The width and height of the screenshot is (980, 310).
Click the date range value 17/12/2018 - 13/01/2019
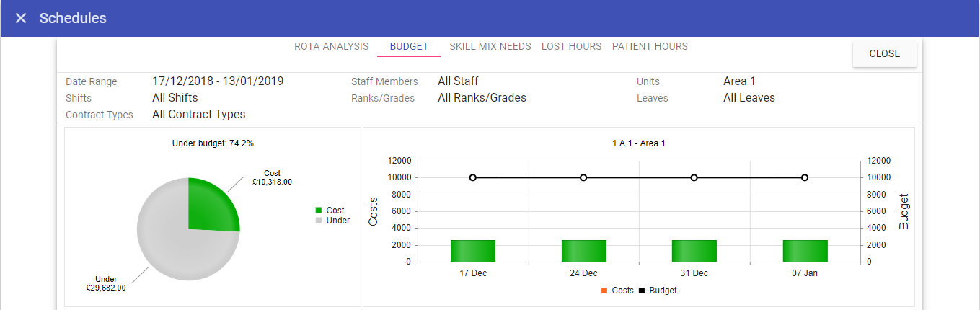click(x=218, y=81)
